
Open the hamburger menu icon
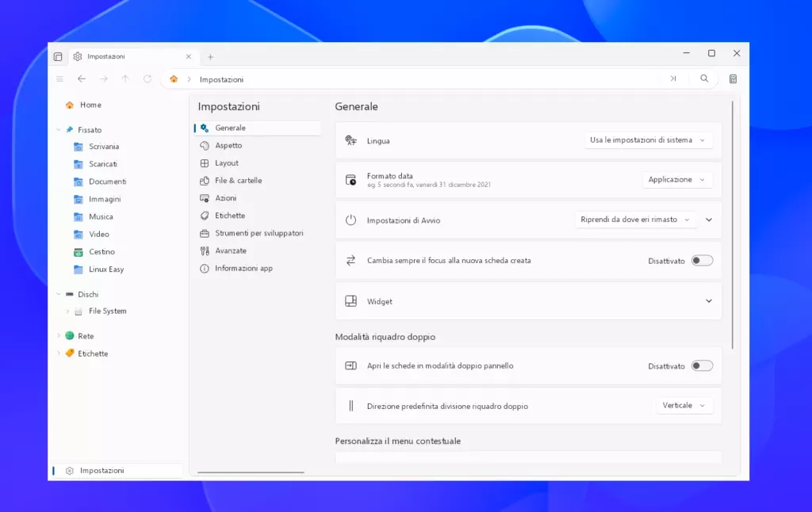click(59, 78)
